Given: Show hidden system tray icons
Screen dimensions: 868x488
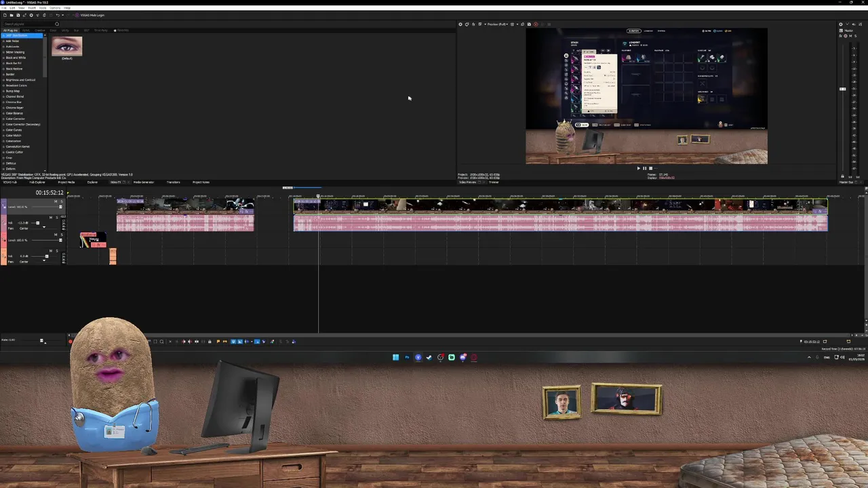Looking at the screenshot, I should (x=809, y=357).
